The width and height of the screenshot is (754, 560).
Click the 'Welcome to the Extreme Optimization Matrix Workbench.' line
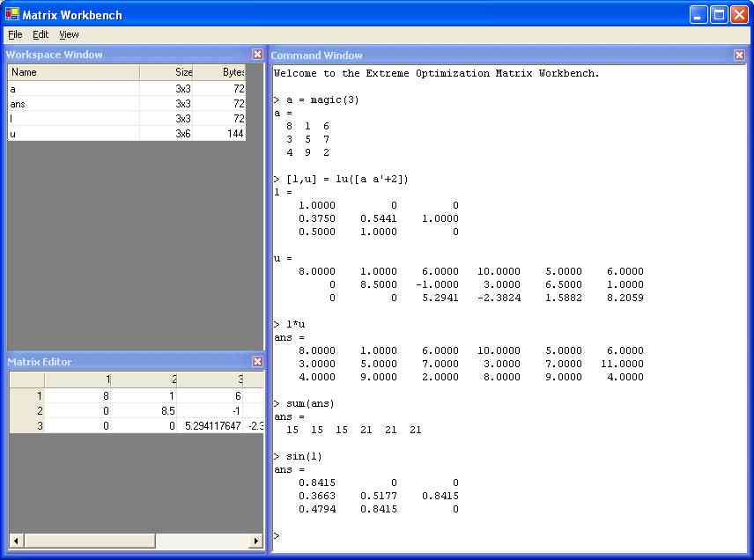(x=437, y=74)
